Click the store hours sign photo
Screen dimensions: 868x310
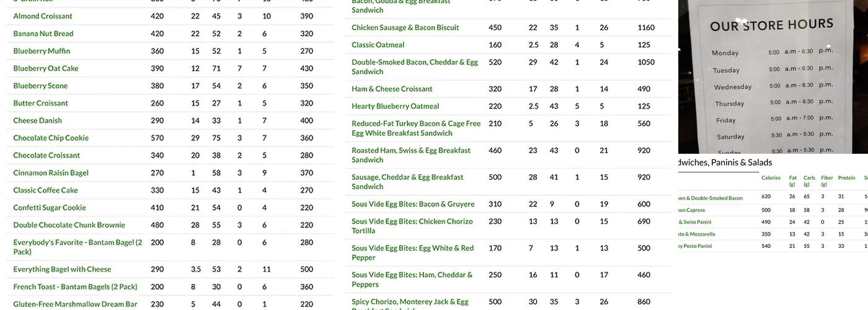pyautogui.click(x=773, y=76)
